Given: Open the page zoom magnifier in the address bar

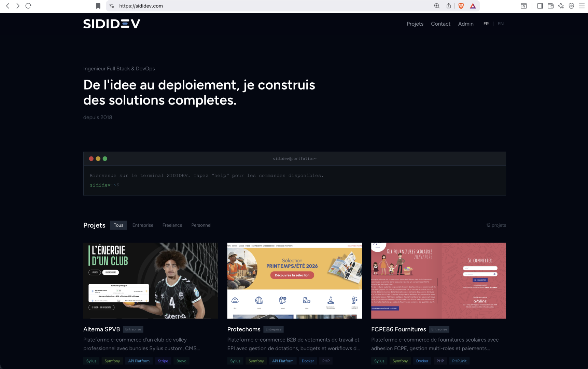Looking at the screenshot, I should coord(436,6).
